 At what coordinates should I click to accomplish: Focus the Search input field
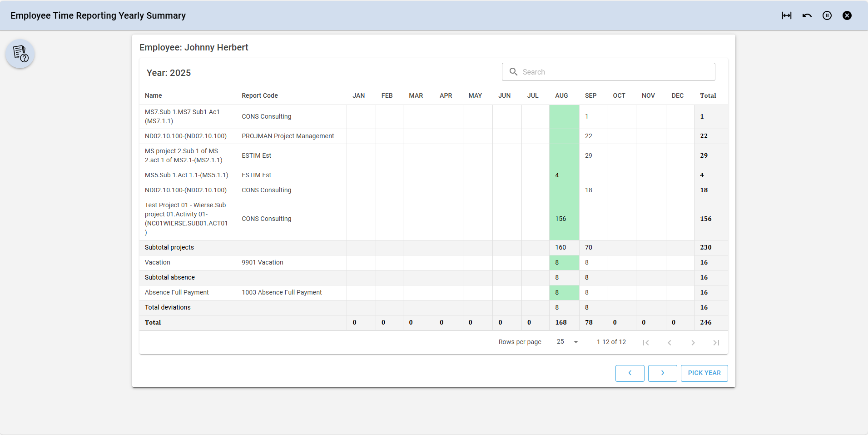pyautogui.click(x=615, y=72)
